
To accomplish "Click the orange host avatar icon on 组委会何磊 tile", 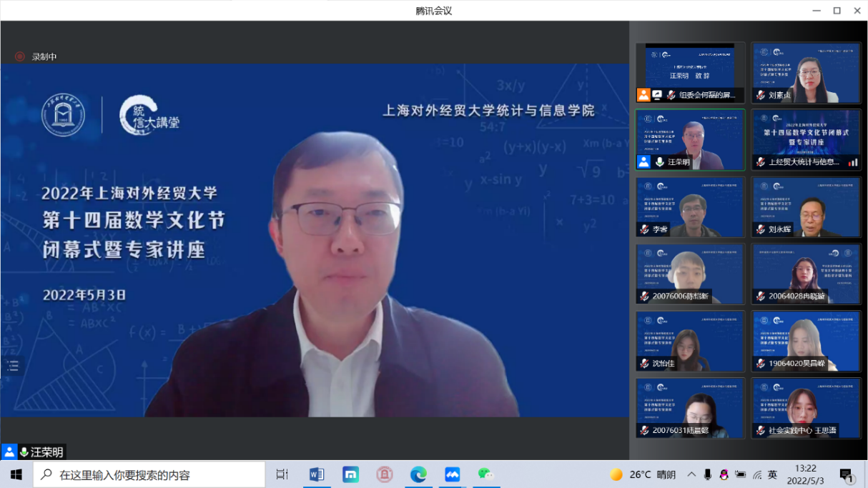I will pos(643,95).
